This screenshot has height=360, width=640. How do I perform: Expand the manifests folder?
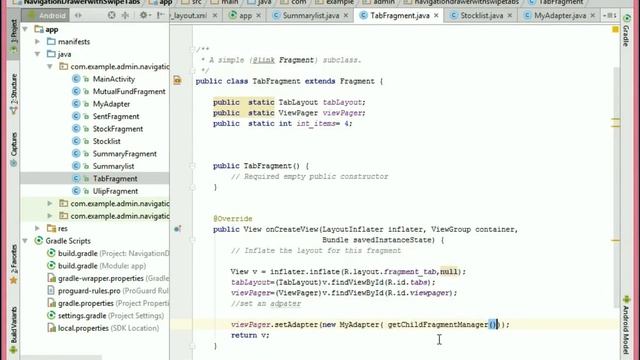pyautogui.click(x=38, y=42)
